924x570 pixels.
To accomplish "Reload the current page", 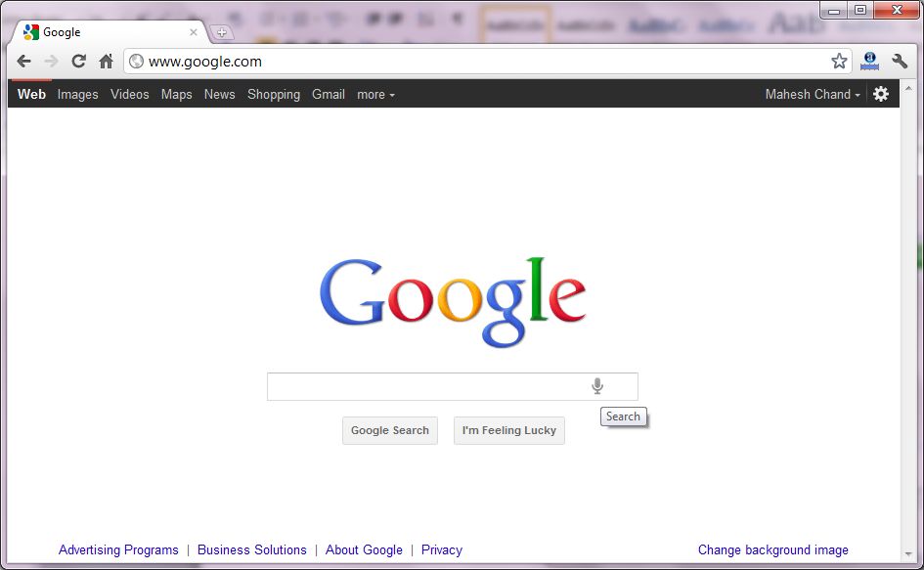I will (78, 61).
